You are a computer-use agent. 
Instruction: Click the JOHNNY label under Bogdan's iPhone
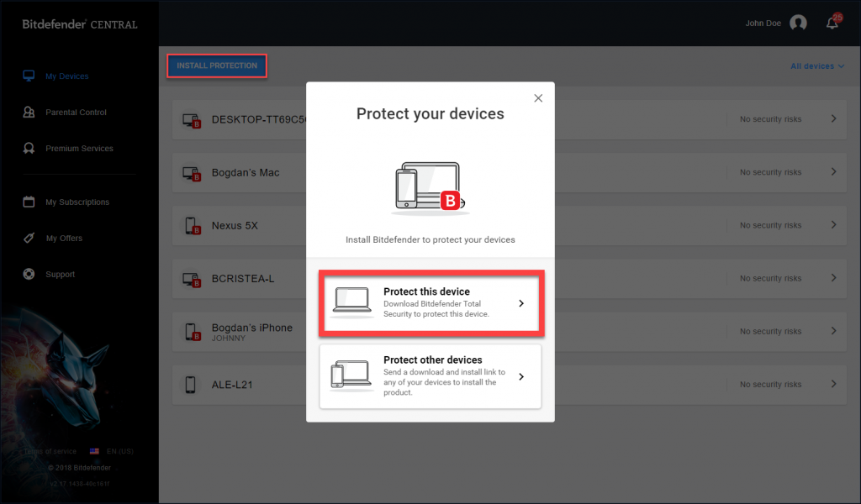coord(229,339)
